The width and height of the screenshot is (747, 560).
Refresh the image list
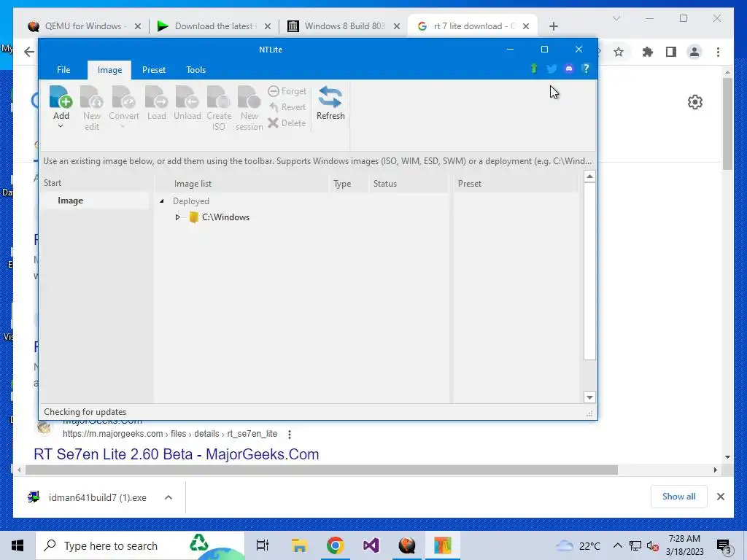330,103
